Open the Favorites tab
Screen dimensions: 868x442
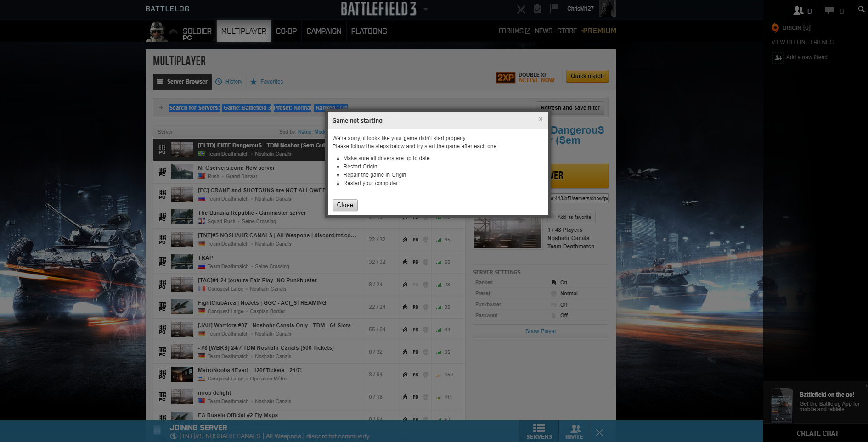pos(266,82)
